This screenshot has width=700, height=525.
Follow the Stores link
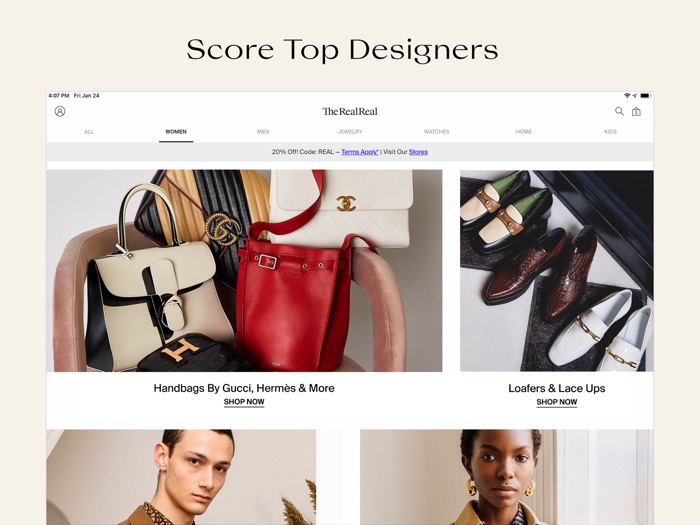[x=418, y=152]
